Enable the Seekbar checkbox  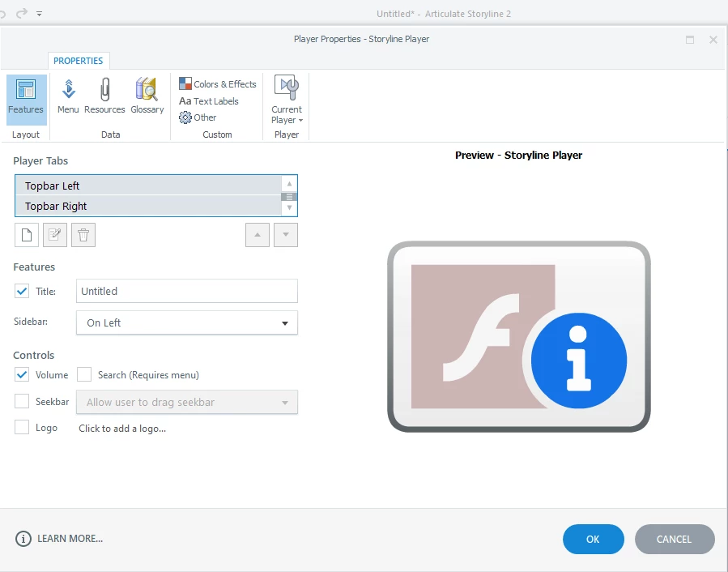[22, 401]
